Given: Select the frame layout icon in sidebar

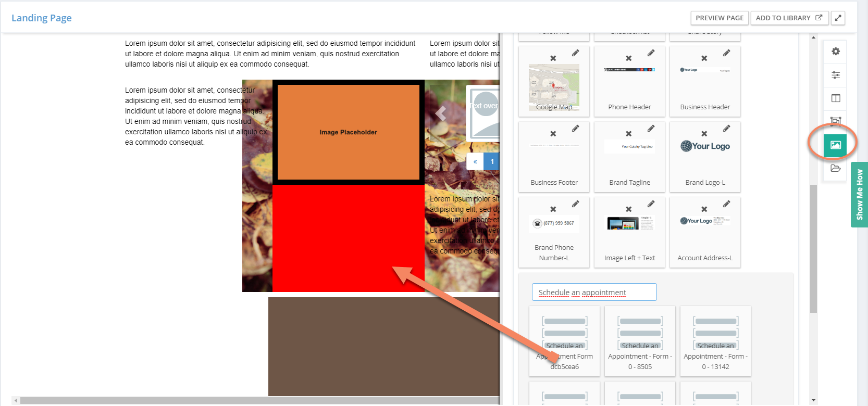Looking at the screenshot, I should click(x=836, y=121).
